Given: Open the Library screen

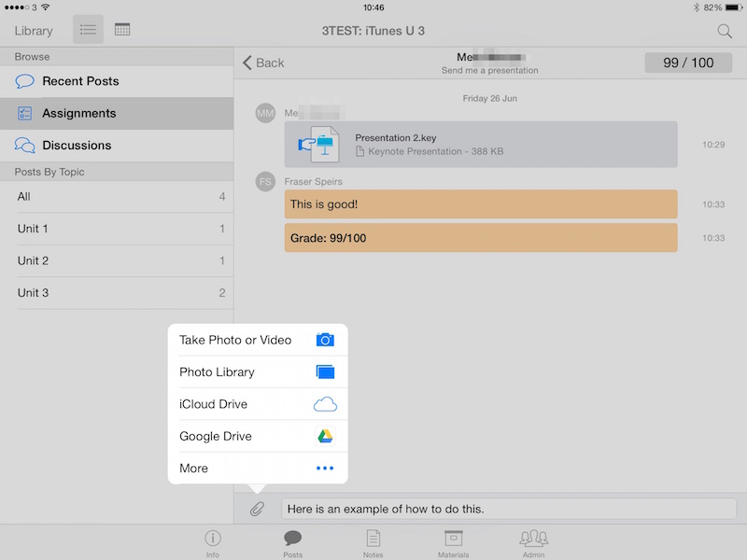Looking at the screenshot, I should [x=33, y=30].
